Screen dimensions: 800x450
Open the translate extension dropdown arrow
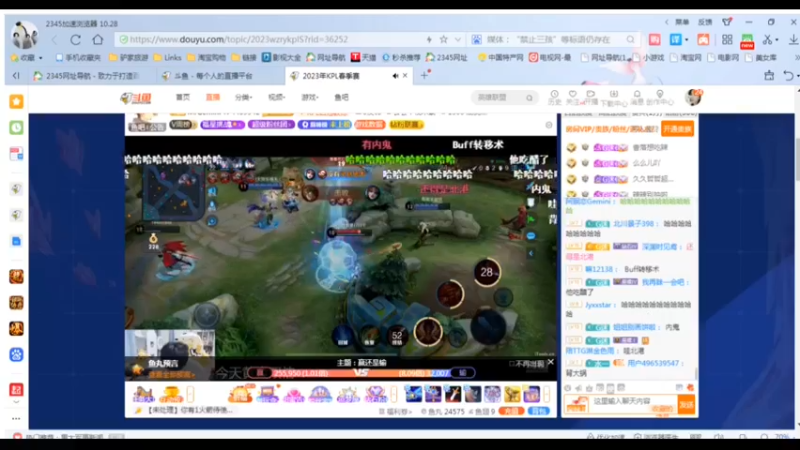tap(686, 39)
